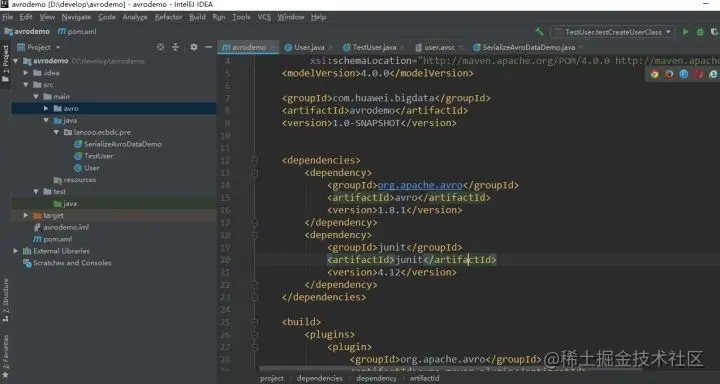Open the Structure side tool window
This screenshot has height=384, width=720.
6,299
